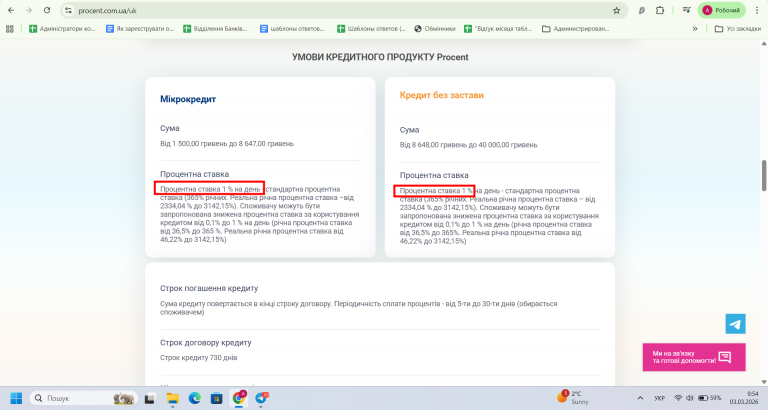The image size is (768, 410).
Task: Open Telegram from the taskbar
Action: point(262,398)
